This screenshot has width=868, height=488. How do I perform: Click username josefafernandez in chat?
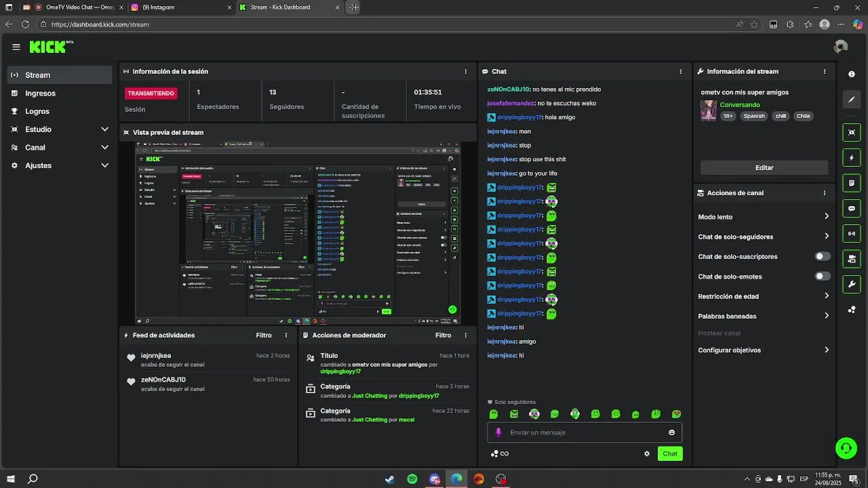click(511, 104)
